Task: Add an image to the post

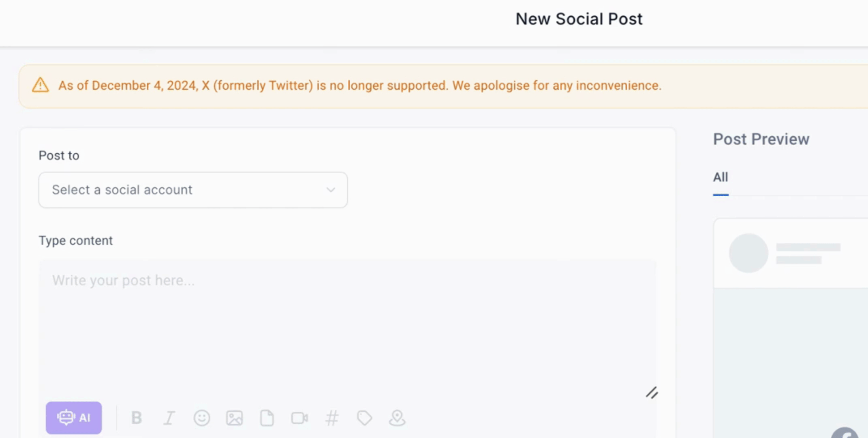Action: [x=234, y=418]
